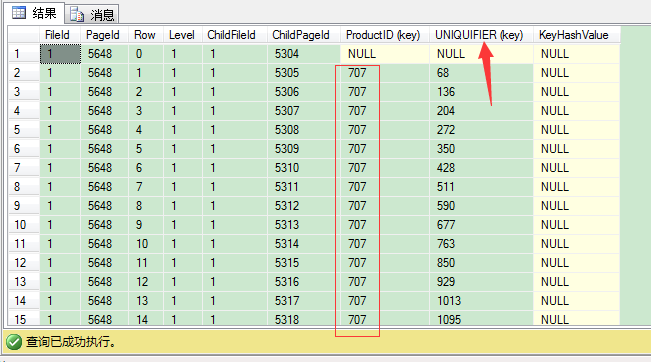Image resolution: width=651 pixels, height=362 pixels.
Task: Select the KeyHashValue column header
Action: 577,35
